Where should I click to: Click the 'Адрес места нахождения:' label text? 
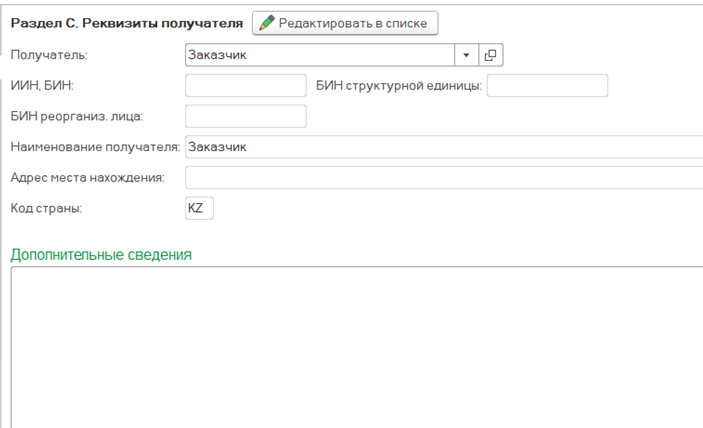tap(86, 178)
